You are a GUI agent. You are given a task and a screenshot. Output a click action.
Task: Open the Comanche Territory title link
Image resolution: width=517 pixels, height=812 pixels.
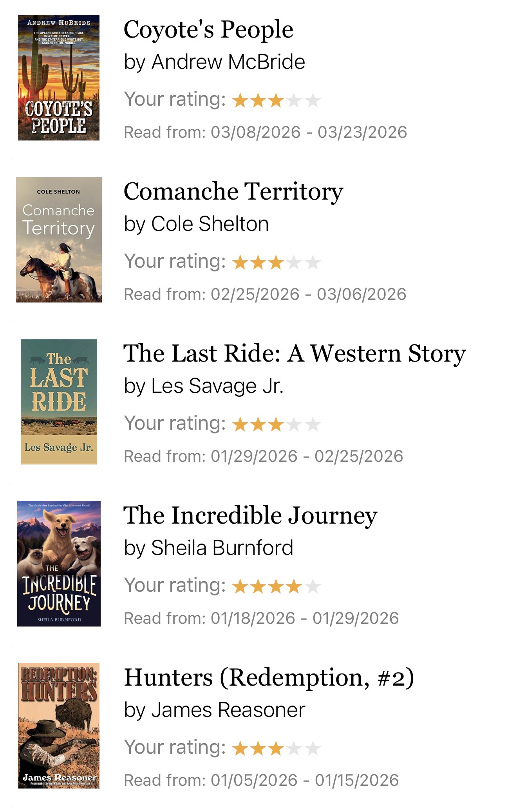point(233,192)
